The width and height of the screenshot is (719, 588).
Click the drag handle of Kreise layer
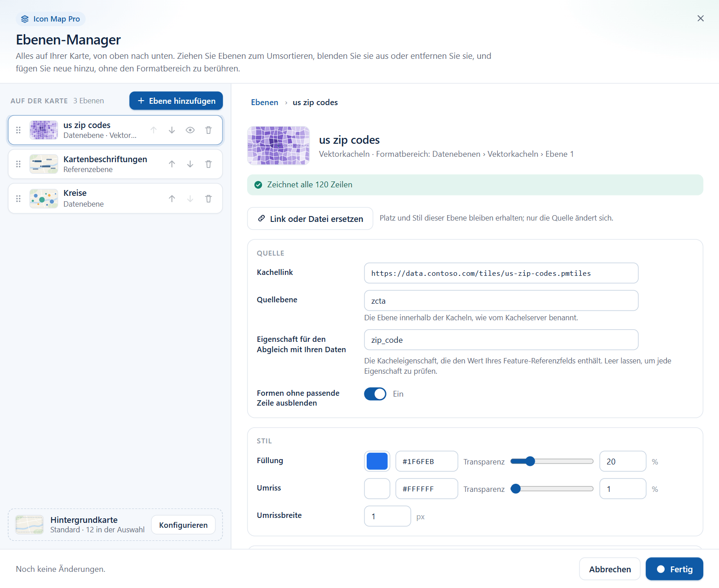pyautogui.click(x=18, y=199)
